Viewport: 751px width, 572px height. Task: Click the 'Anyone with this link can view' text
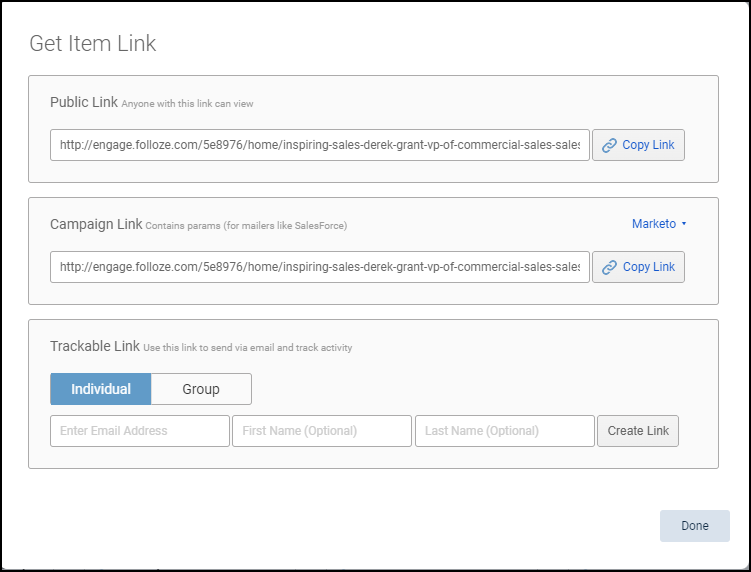(x=194, y=103)
